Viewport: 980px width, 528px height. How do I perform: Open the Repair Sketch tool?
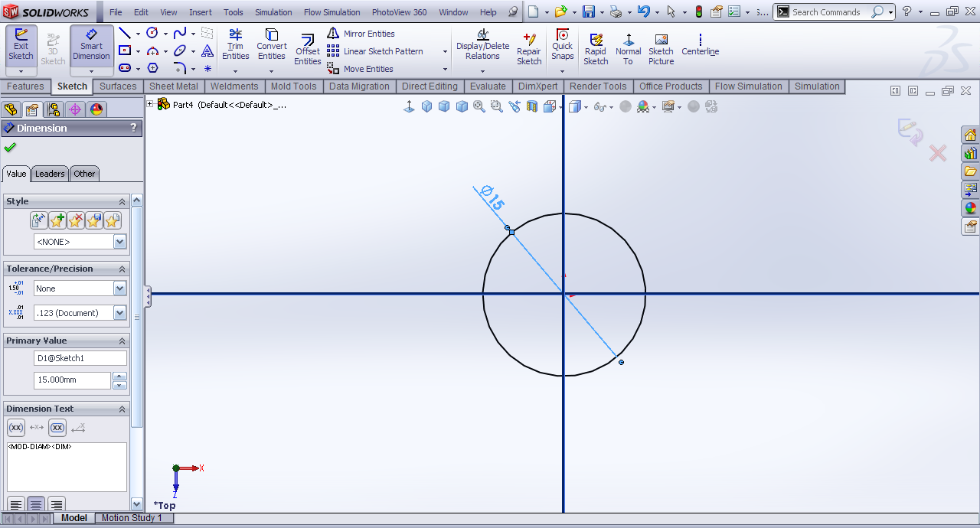click(x=528, y=49)
